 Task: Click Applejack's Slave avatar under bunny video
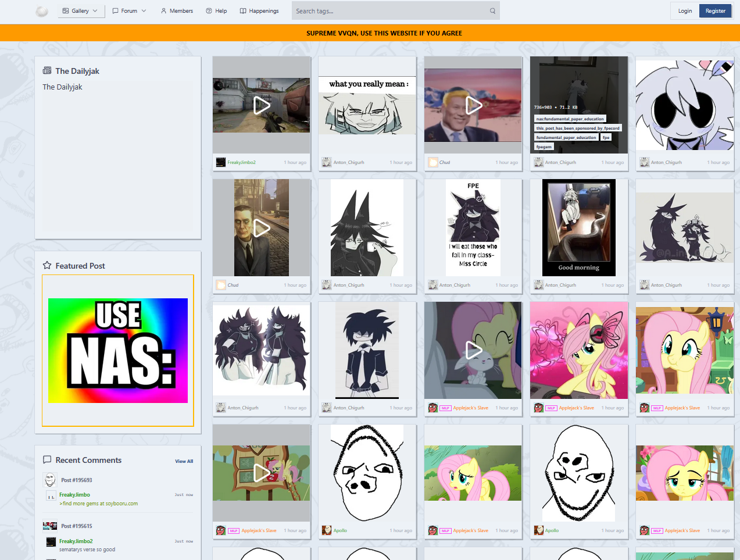432,408
